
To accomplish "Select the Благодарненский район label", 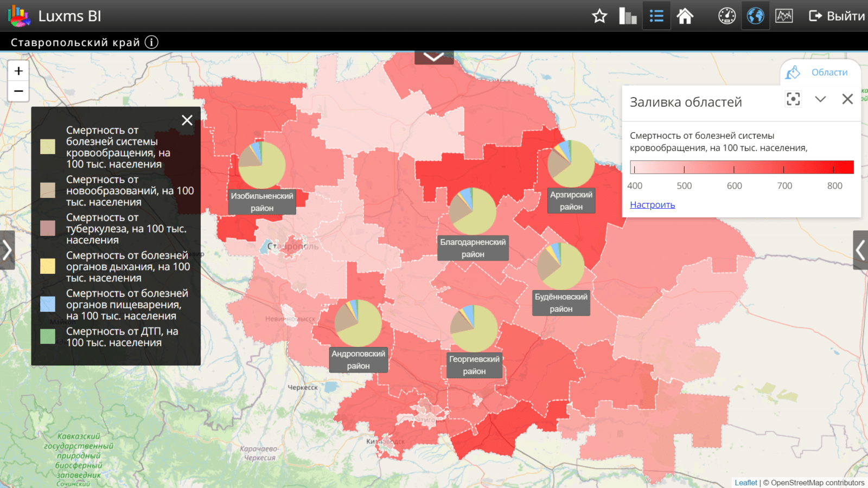I will 473,248.
